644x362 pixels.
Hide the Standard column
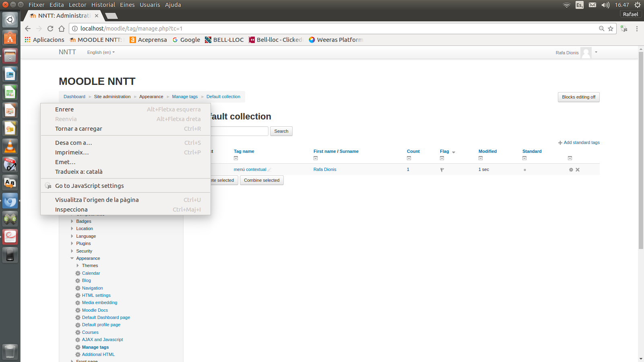524,158
